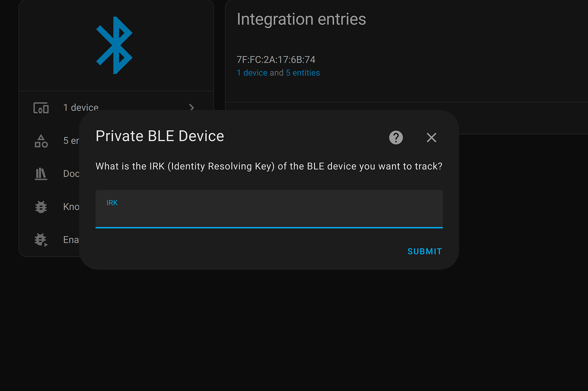Screen dimensions: 588x391
Task: Click the Integration entries heading
Action: tap(301, 19)
